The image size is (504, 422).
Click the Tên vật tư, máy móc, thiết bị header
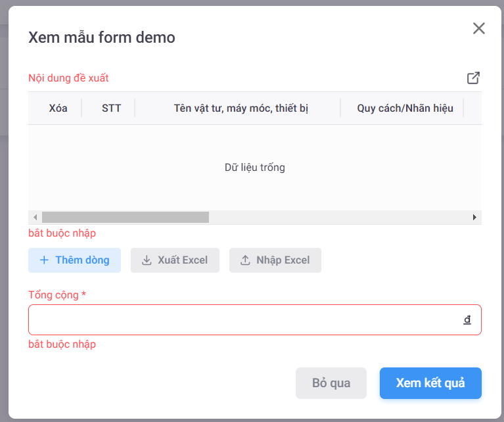pos(241,108)
